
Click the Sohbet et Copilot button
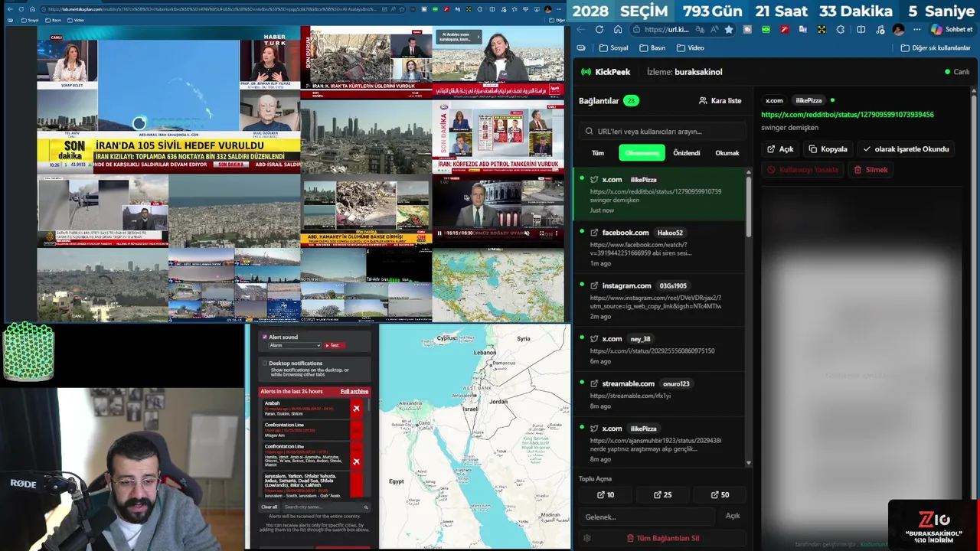952,30
